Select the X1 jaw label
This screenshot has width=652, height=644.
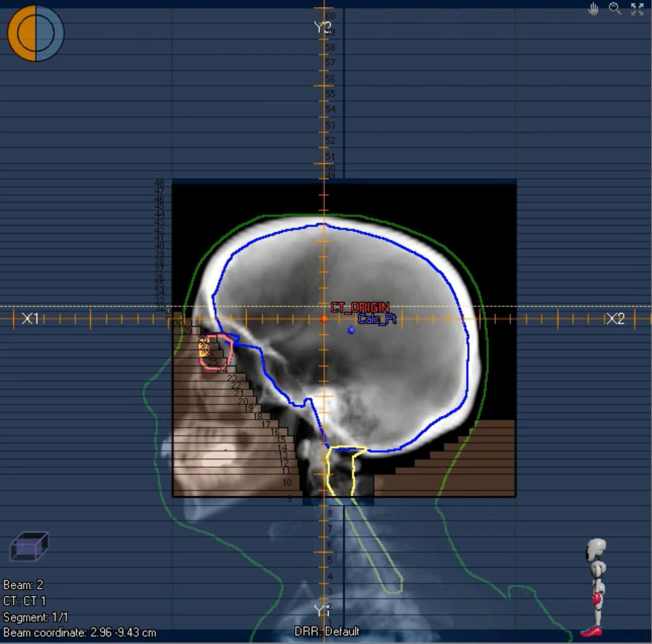pos(30,318)
